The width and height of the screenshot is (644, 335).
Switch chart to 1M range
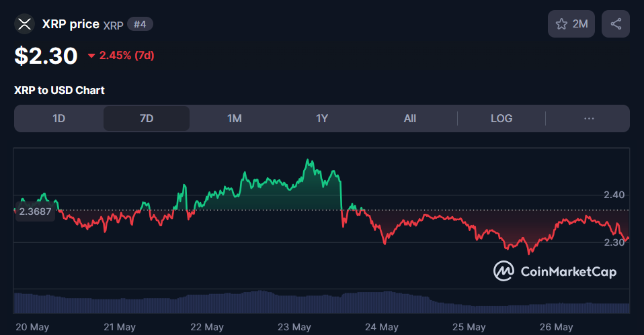234,119
